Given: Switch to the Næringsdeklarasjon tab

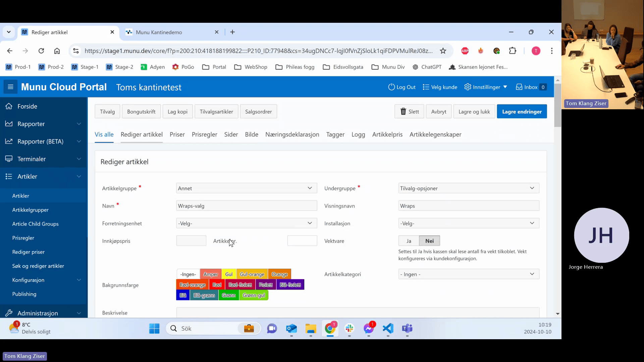Looking at the screenshot, I should tap(292, 134).
